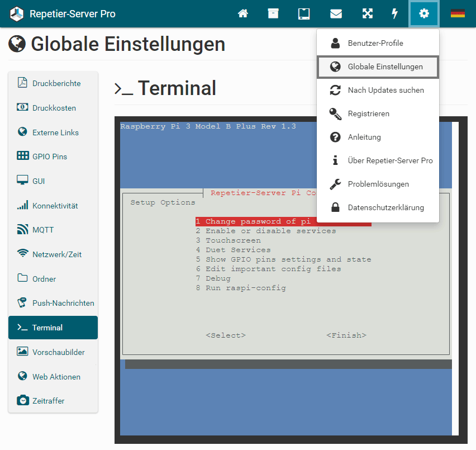Open Über Repetier-Server Pro
Screen dimensions: 476x450
click(378, 160)
